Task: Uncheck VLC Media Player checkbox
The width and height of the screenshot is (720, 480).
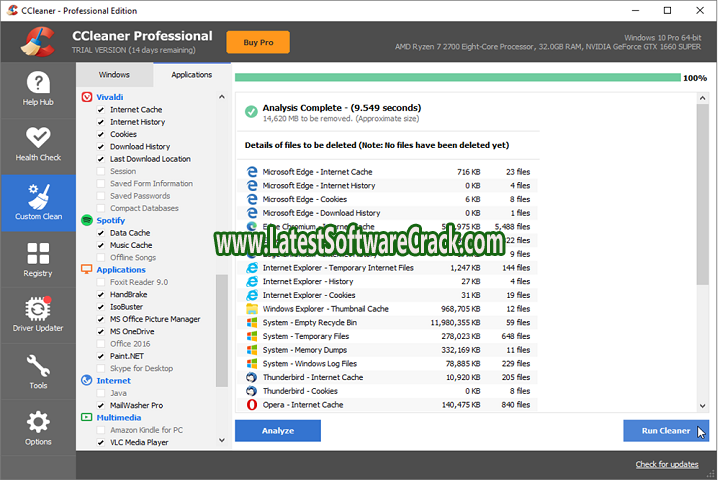Action: click(x=101, y=442)
